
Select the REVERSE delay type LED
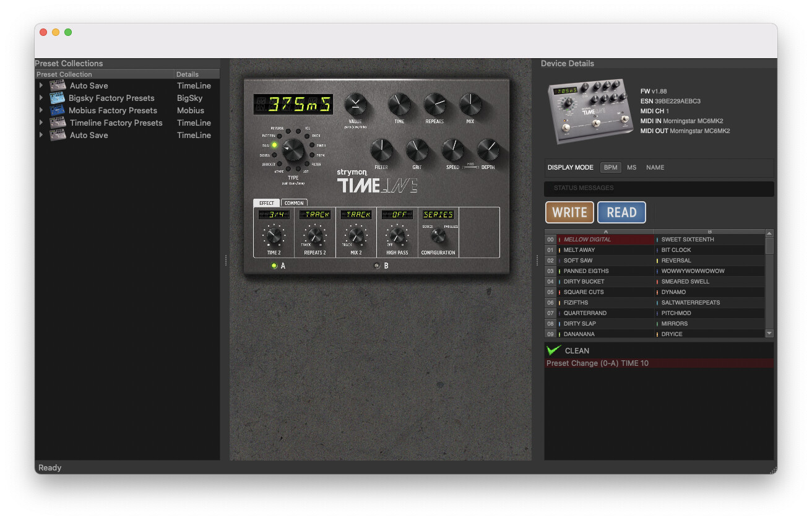(x=288, y=131)
